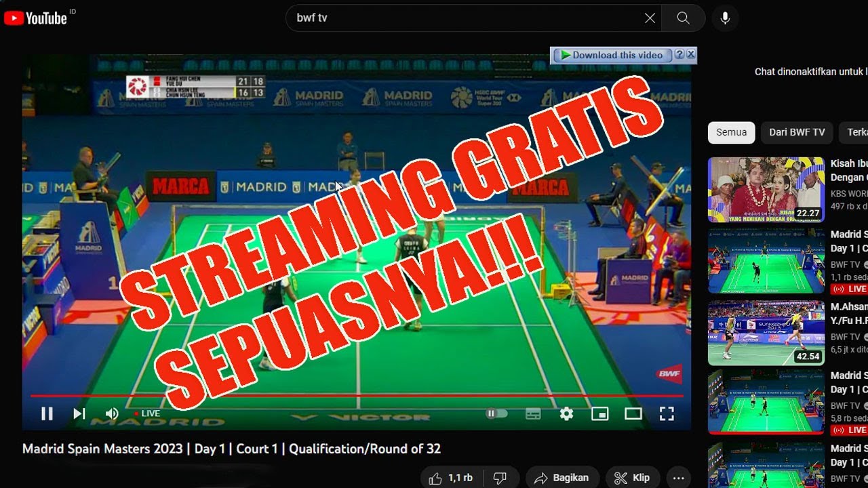Open help on the download bar
The image size is (868, 488).
tap(679, 55)
